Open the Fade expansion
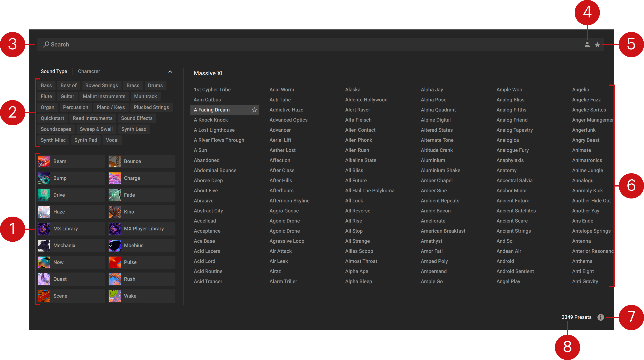644x360 pixels. pyautogui.click(x=142, y=195)
